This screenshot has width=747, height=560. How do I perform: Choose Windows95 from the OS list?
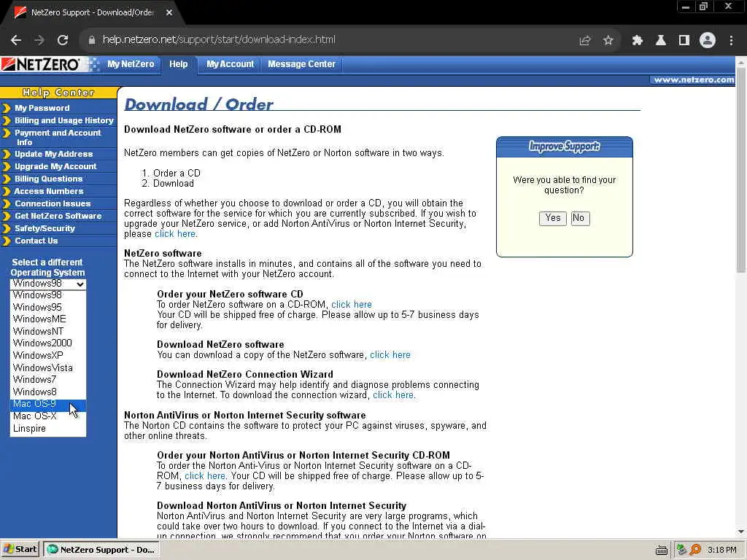[47, 307]
